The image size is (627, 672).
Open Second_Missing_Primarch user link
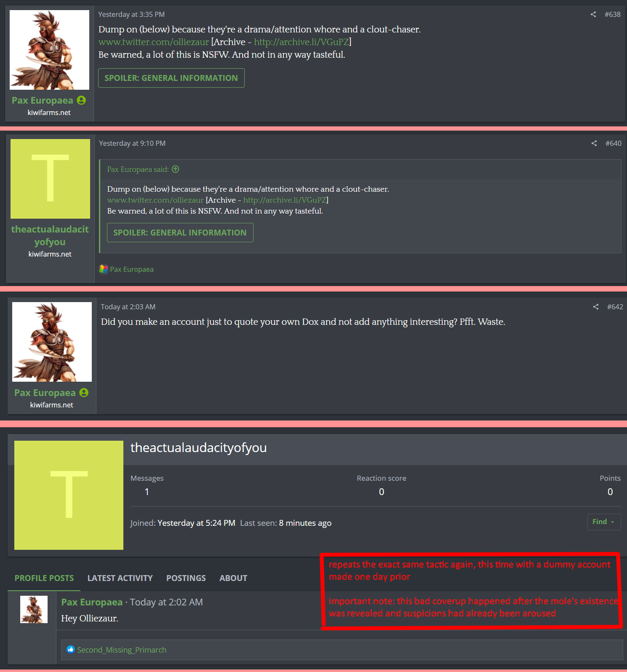[122, 650]
